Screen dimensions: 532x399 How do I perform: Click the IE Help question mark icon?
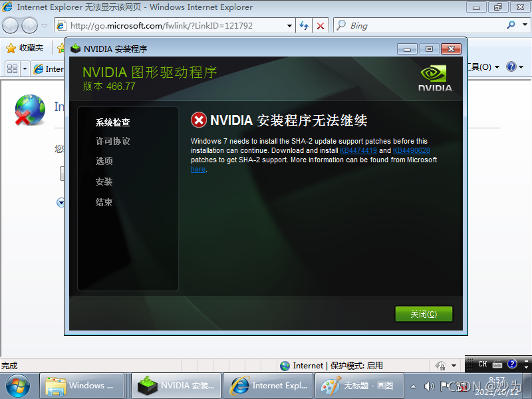point(511,66)
